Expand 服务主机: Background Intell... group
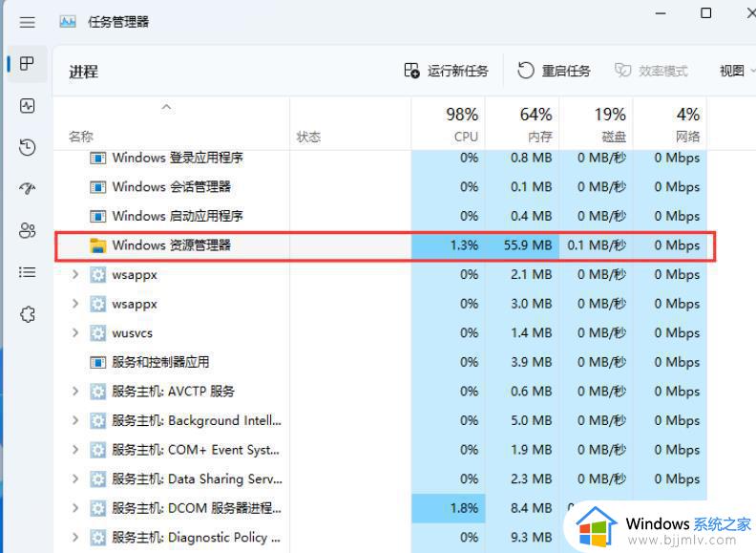Viewport: 756px width, 553px height. 75,420
